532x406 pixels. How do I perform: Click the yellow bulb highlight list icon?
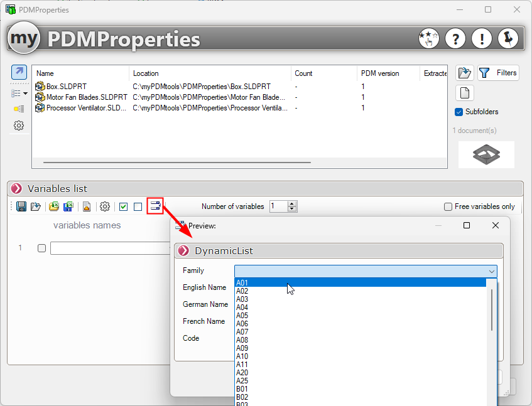click(19, 109)
